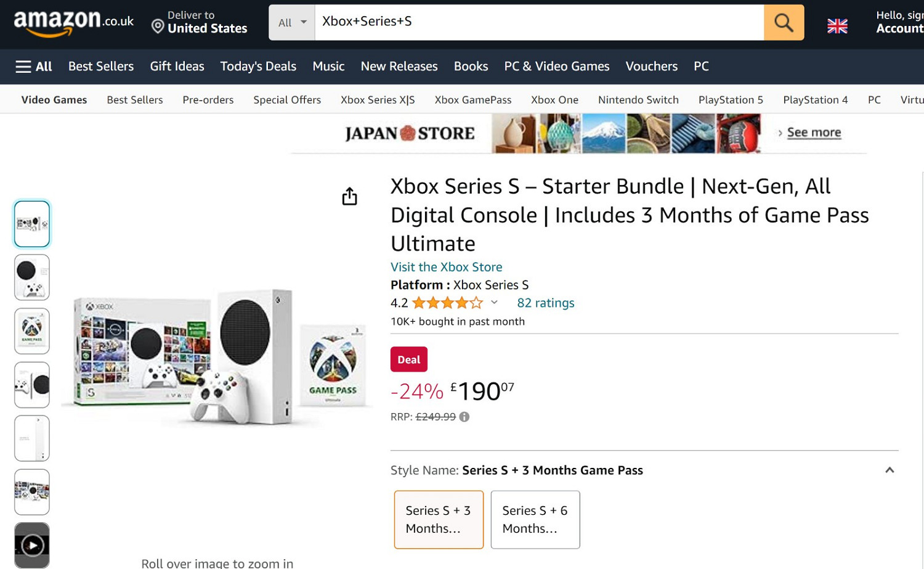Visit the Xbox Store link
Viewport: 924px width, 569px height.
pos(446,266)
